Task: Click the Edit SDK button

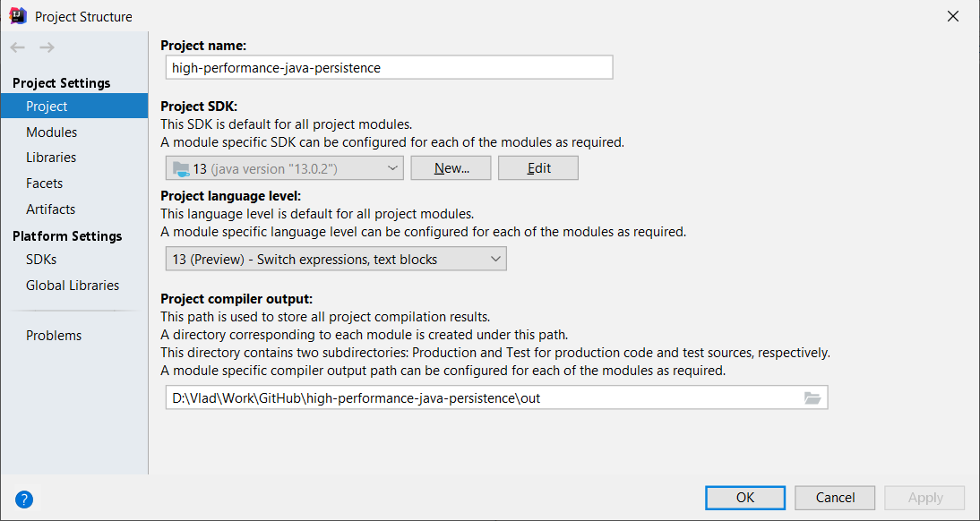Action: coord(538,168)
